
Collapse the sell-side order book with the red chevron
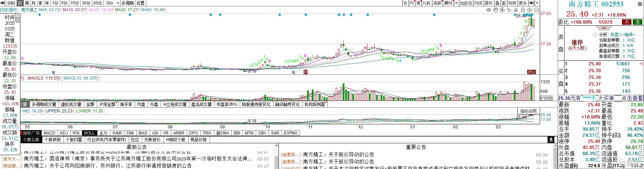(x=604, y=28)
